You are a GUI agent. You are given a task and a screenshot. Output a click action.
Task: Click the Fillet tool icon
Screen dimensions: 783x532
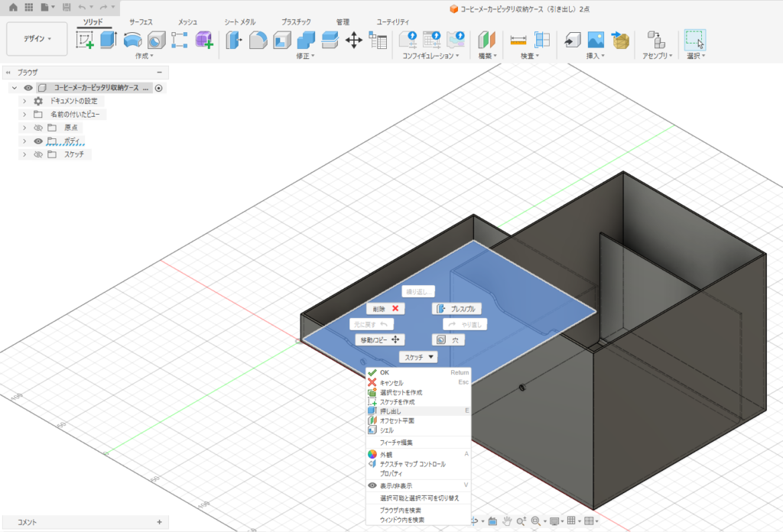tap(258, 40)
